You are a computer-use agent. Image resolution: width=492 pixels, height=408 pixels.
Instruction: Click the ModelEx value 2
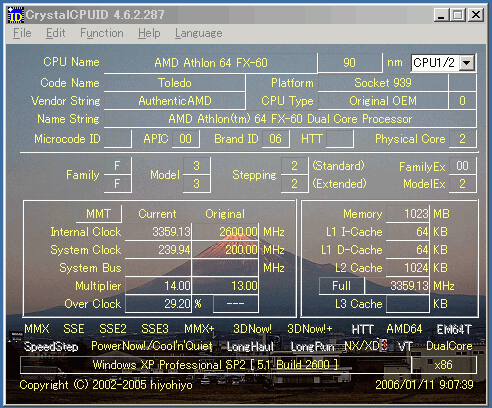tap(462, 184)
